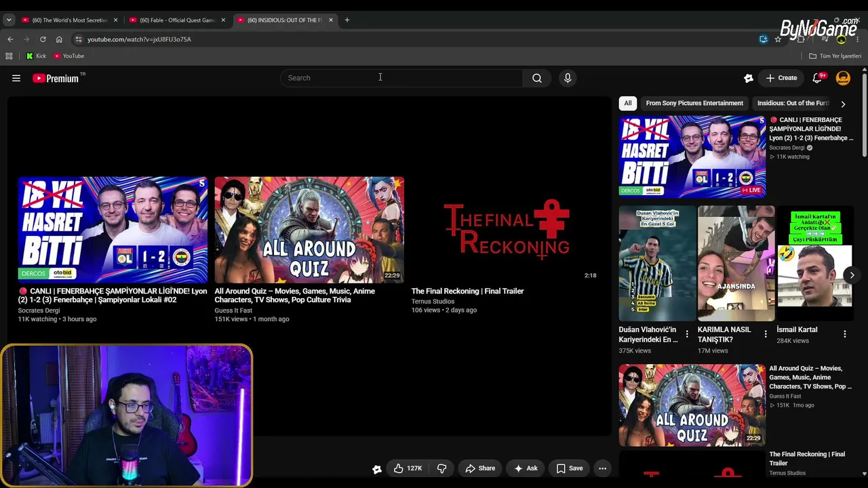Click the sparkle icon left of like button
The image size is (868, 488).
377,468
